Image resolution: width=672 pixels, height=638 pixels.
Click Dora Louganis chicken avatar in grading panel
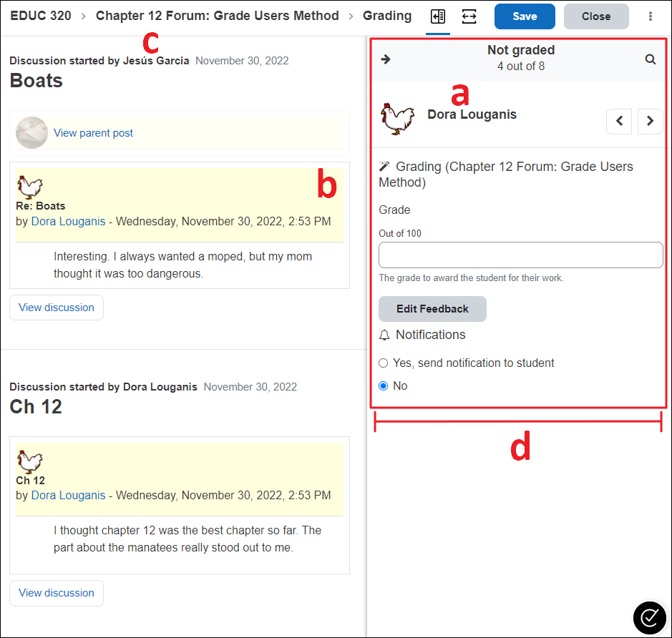[397, 118]
